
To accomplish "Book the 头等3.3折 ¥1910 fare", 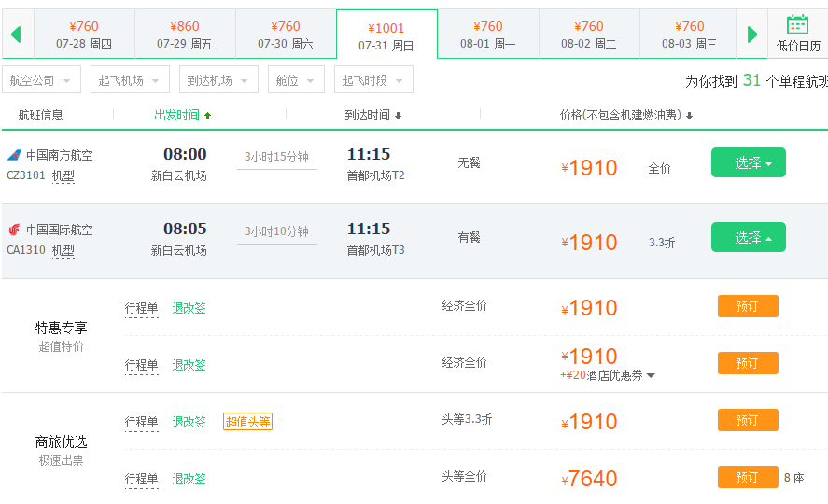I will pos(748,420).
